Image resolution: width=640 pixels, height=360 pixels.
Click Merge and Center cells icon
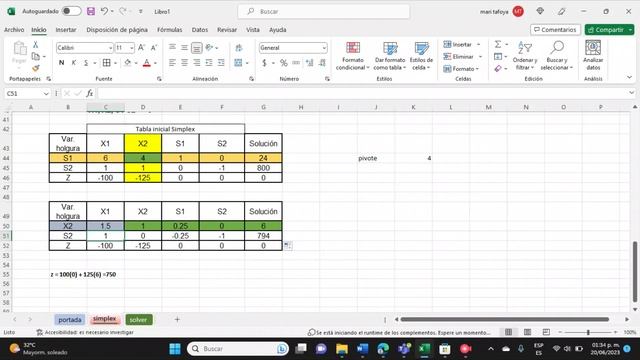pyautogui.click(x=238, y=63)
